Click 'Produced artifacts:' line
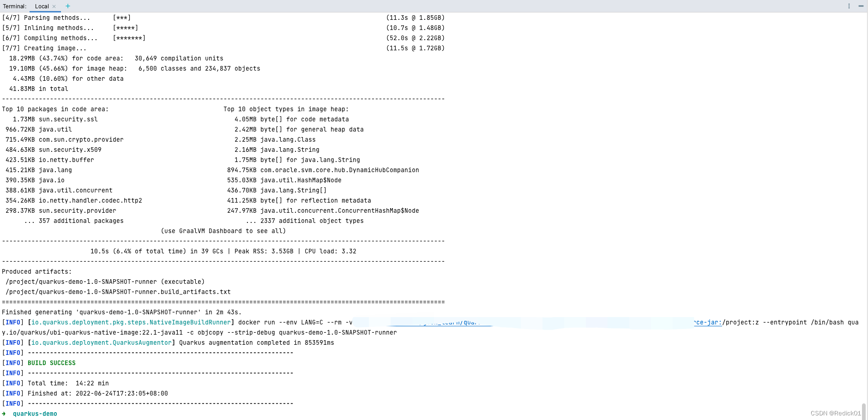This screenshot has height=420, width=868. coord(37,271)
